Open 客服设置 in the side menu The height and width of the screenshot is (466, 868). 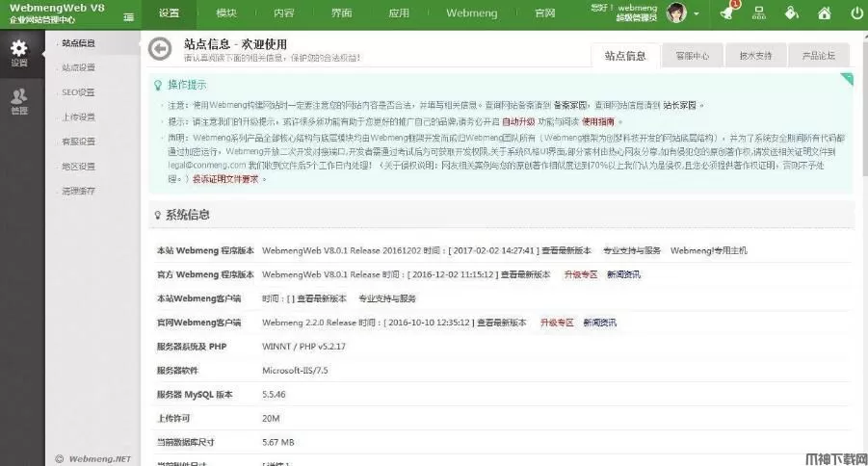(x=78, y=142)
